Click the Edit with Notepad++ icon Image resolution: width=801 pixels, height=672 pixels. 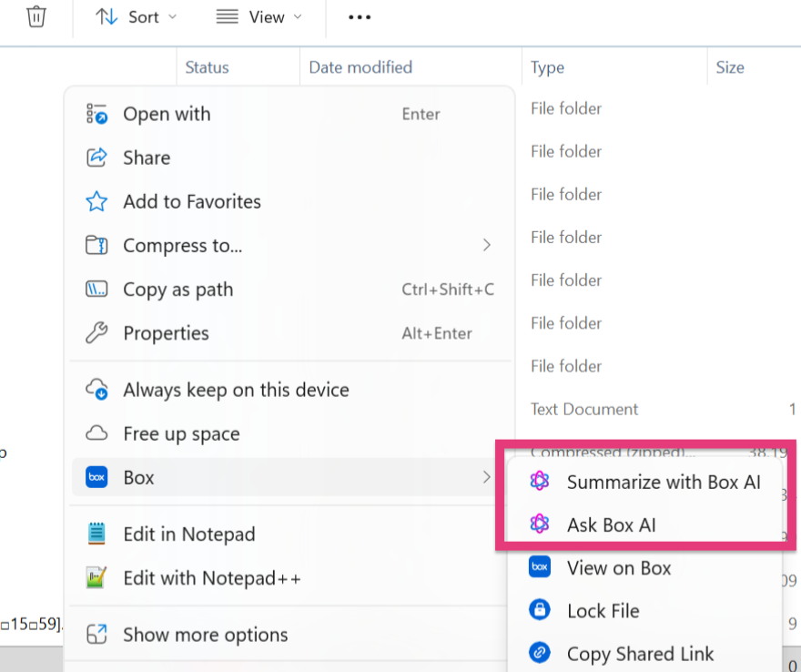pos(96,578)
